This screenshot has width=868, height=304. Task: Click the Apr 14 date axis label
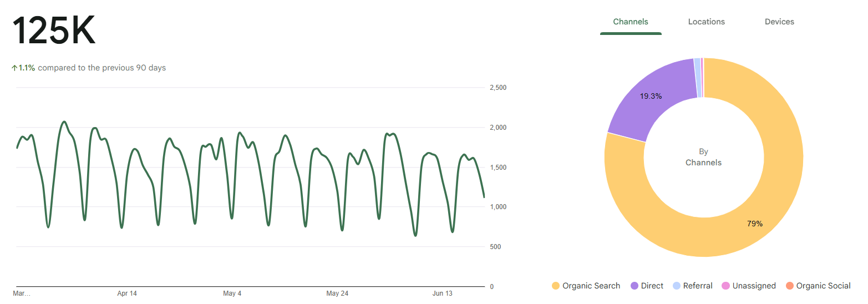coord(127,293)
